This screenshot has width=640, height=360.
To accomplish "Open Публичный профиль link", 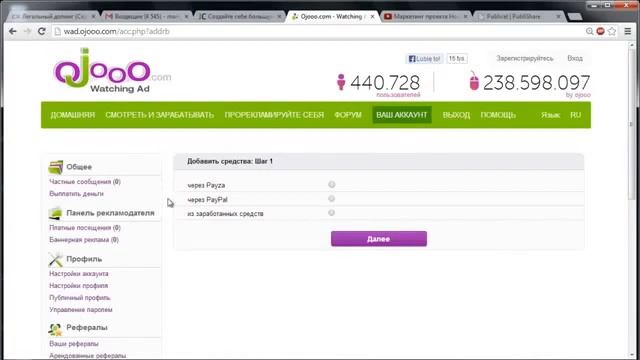I will [80, 298].
